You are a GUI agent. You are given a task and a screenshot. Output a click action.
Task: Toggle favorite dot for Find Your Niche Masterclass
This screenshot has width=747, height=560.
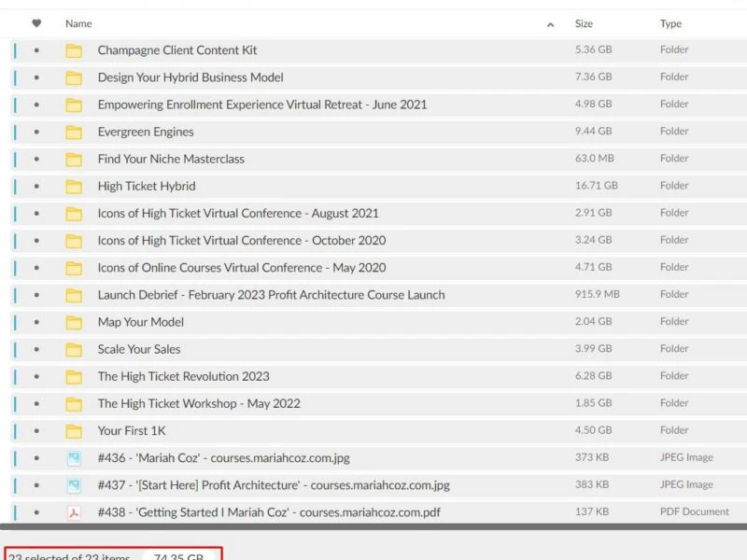(36, 159)
